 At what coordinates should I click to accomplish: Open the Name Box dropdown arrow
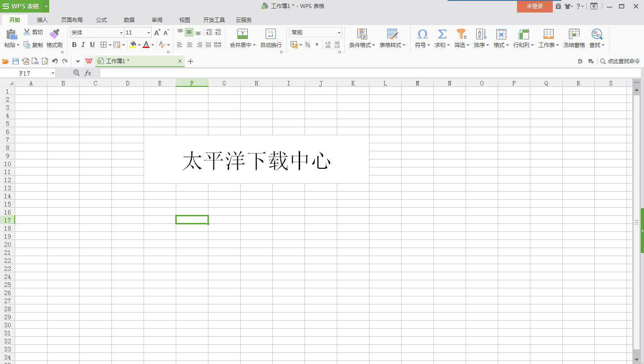53,73
